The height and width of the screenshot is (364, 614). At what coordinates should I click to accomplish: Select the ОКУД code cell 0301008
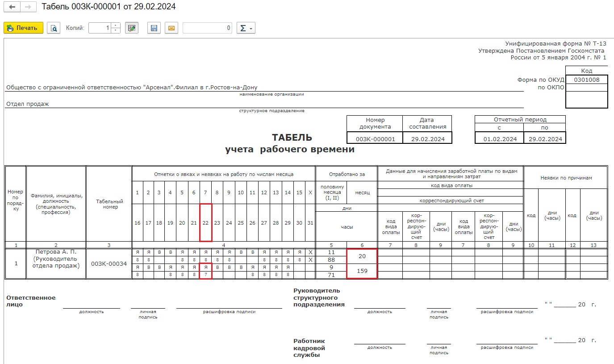click(586, 80)
